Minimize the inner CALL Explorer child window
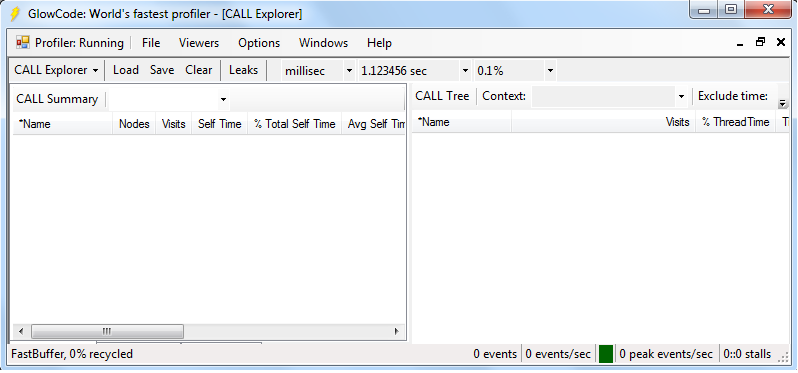798x373 pixels. [740, 44]
